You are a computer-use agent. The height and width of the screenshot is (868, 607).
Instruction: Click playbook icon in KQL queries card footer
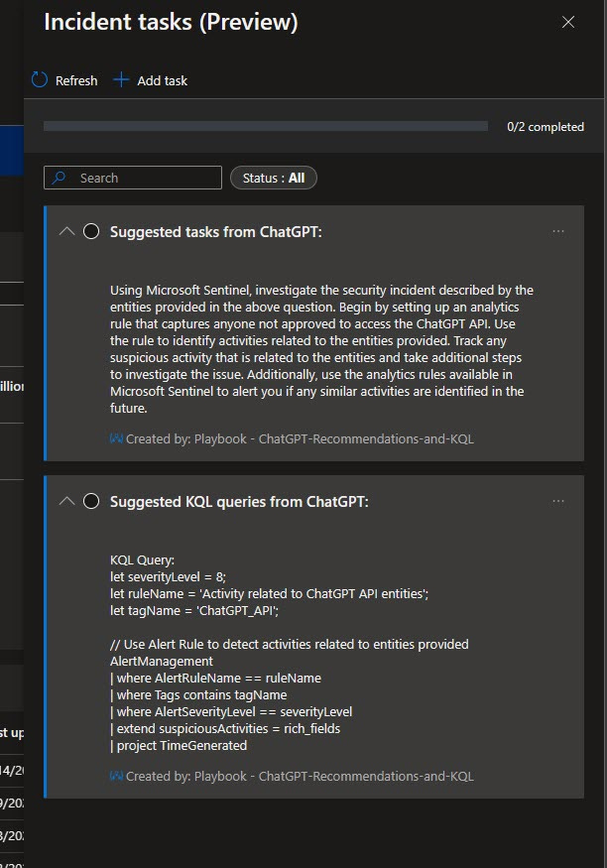coord(116,776)
